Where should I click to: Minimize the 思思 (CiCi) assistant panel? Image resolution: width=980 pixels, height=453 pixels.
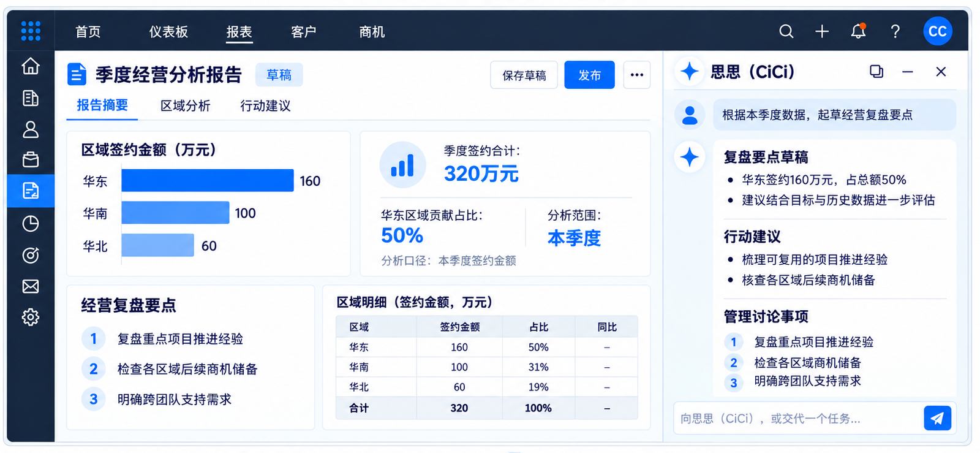pos(908,72)
